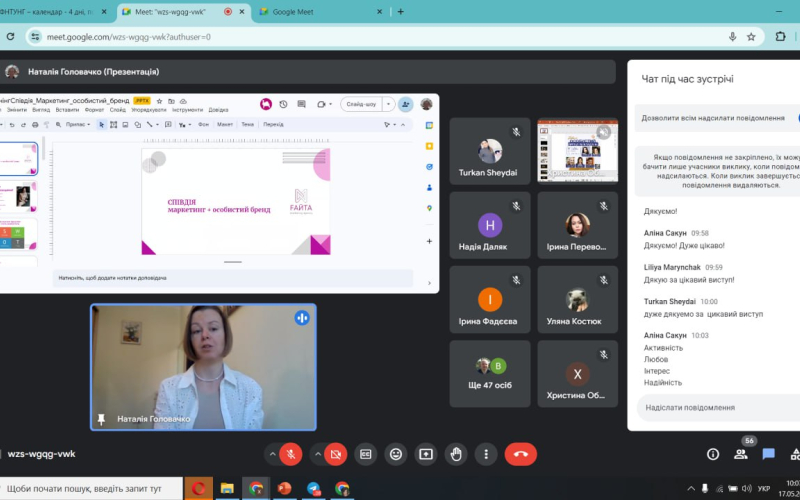The image size is (800, 500).
Task: Switch the УКР keyboard language indicator
Action: (x=764, y=489)
